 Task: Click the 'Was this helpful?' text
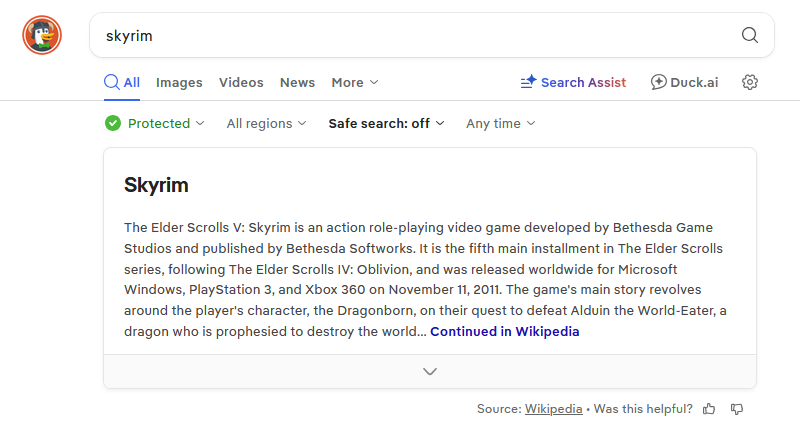pos(643,409)
